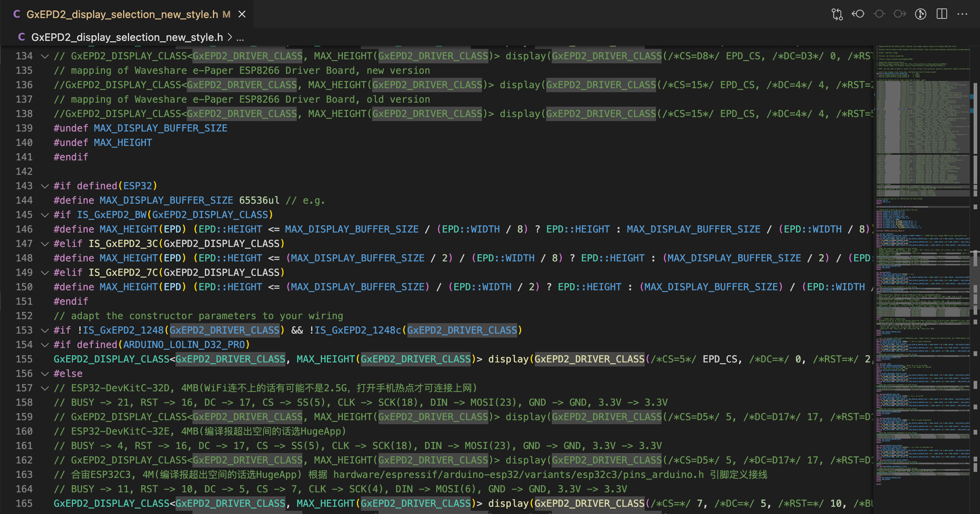The image size is (980, 514).
Task: Open breadcrumb file name GxEPD2_display_selection_new_style.h
Action: [x=127, y=37]
